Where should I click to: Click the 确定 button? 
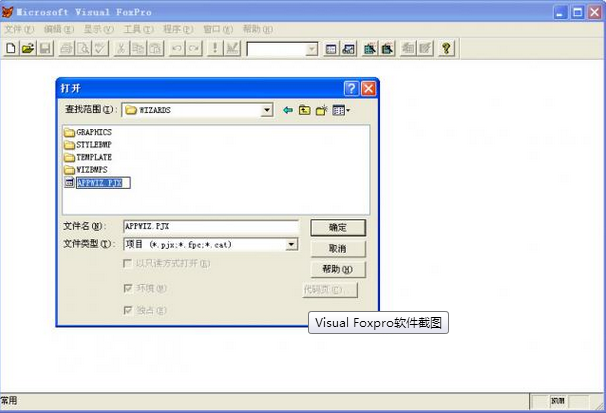[x=338, y=228]
